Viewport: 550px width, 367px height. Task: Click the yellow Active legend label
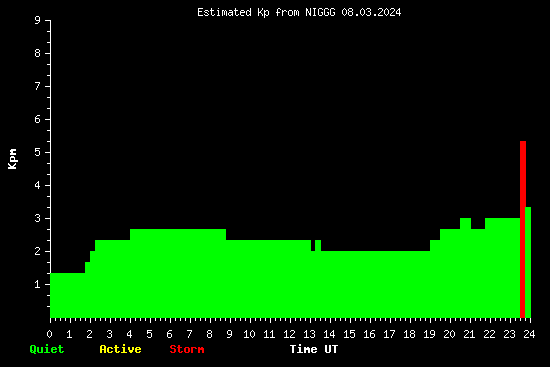(x=120, y=349)
